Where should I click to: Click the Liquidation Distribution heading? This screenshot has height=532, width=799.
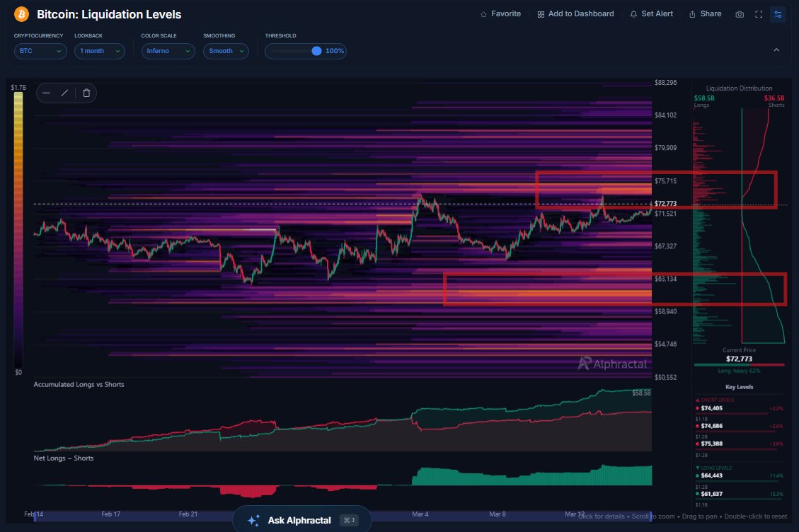click(x=739, y=88)
